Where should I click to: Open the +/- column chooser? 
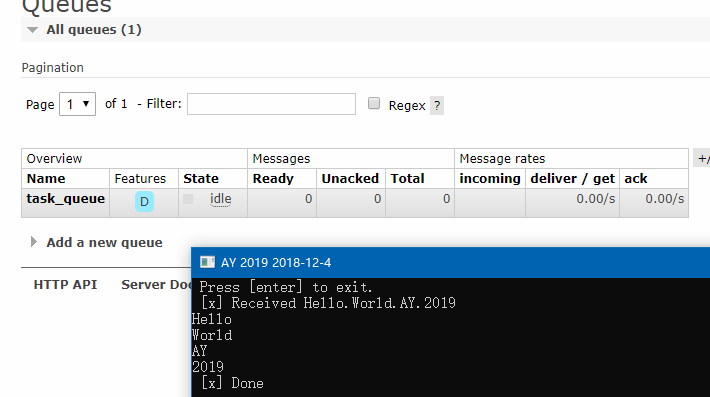(702, 158)
